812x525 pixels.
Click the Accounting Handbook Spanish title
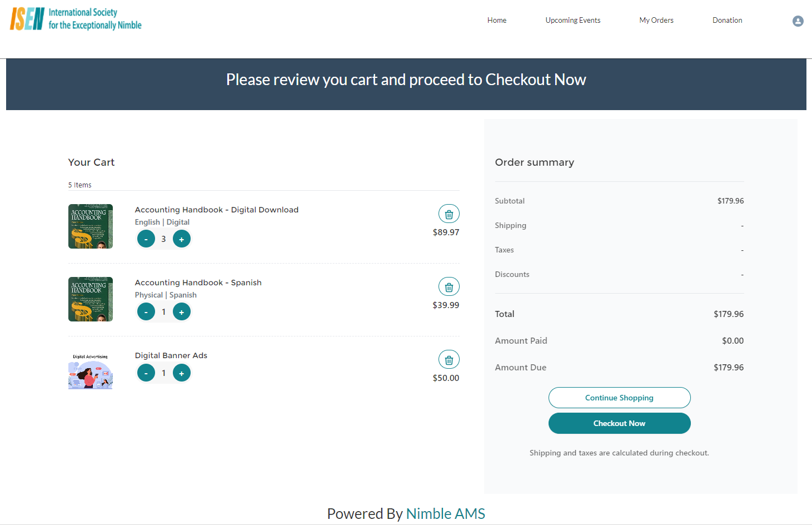pos(198,283)
